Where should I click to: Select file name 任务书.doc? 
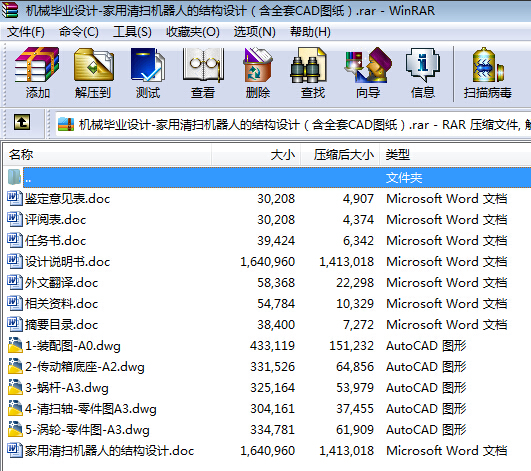[x=56, y=241]
